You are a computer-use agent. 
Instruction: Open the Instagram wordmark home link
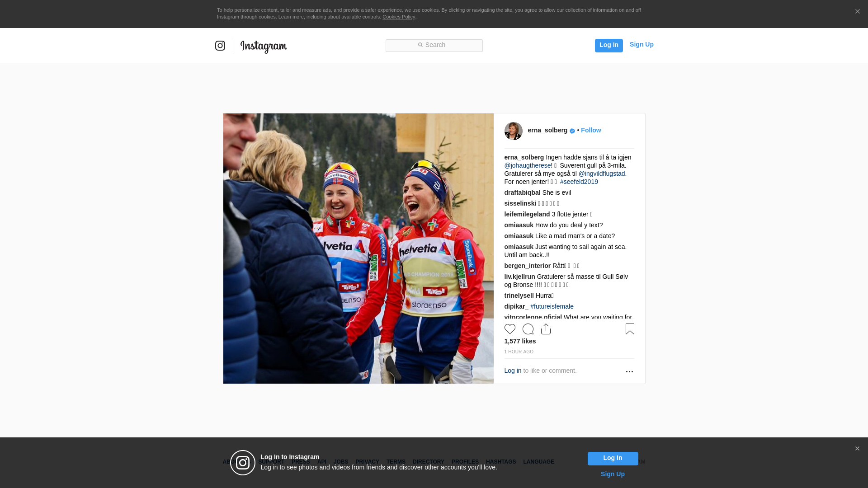coord(264,47)
